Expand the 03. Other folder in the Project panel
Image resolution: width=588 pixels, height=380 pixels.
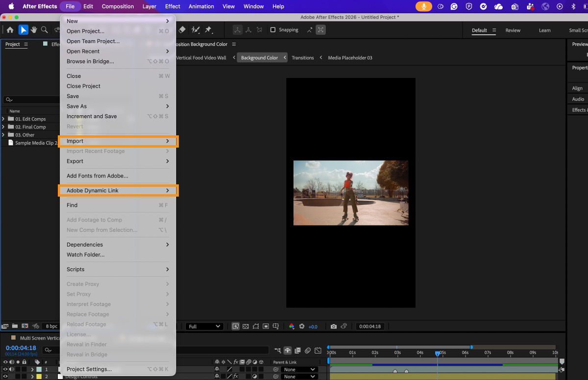(x=3, y=135)
